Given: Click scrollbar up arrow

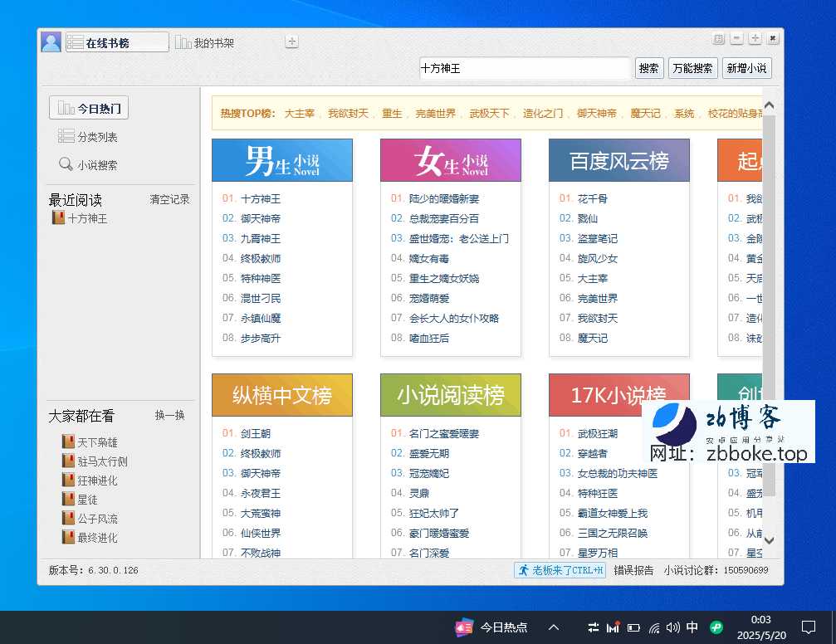Looking at the screenshot, I should tap(769, 105).
